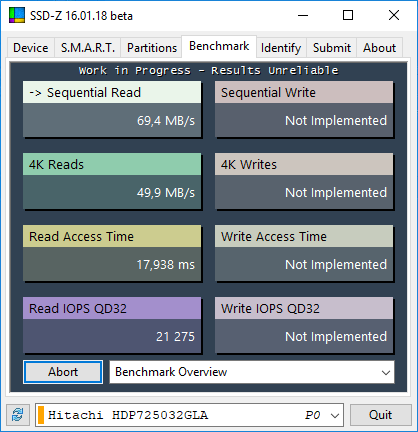
Task: Switch to the Partitions tab
Action: pos(152,48)
